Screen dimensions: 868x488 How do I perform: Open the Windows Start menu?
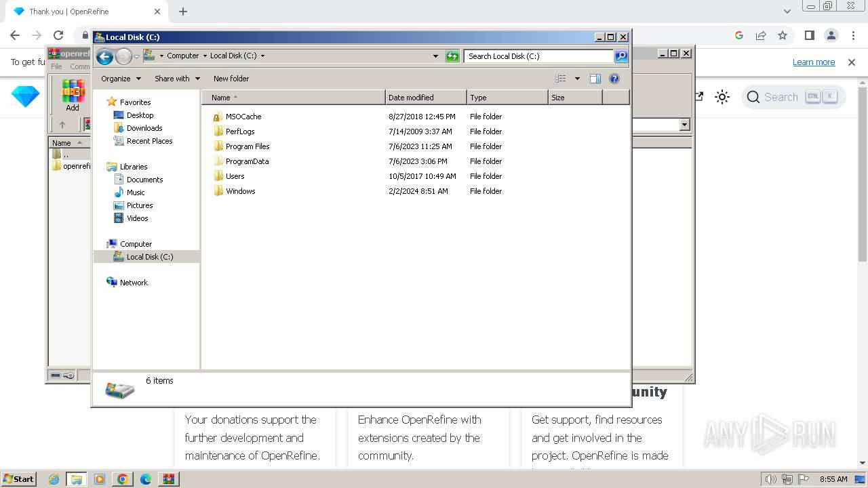point(19,479)
